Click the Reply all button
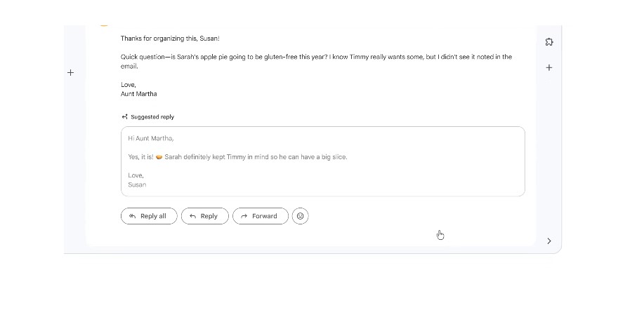The height and width of the screenshot is (310, 644). click(x=149, y=216)
